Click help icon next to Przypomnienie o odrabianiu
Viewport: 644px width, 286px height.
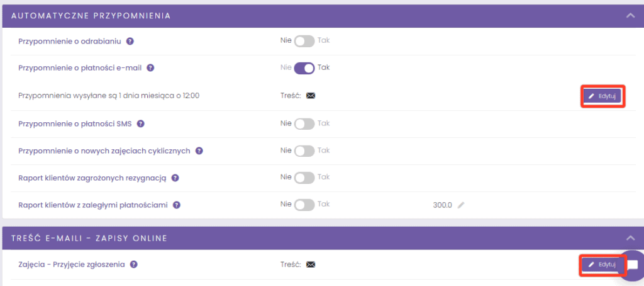(x=130, y=41)
